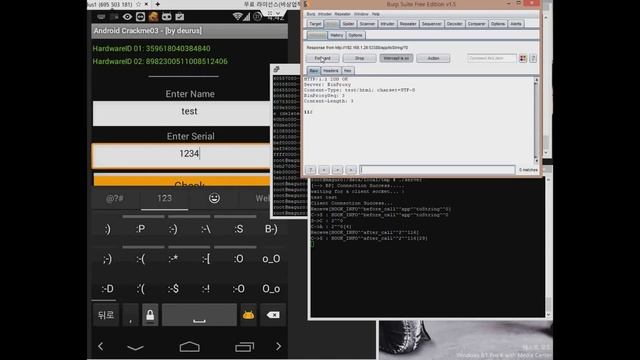Open the Action dropdown button
This screenshot has height=360, width=640.
433,58
